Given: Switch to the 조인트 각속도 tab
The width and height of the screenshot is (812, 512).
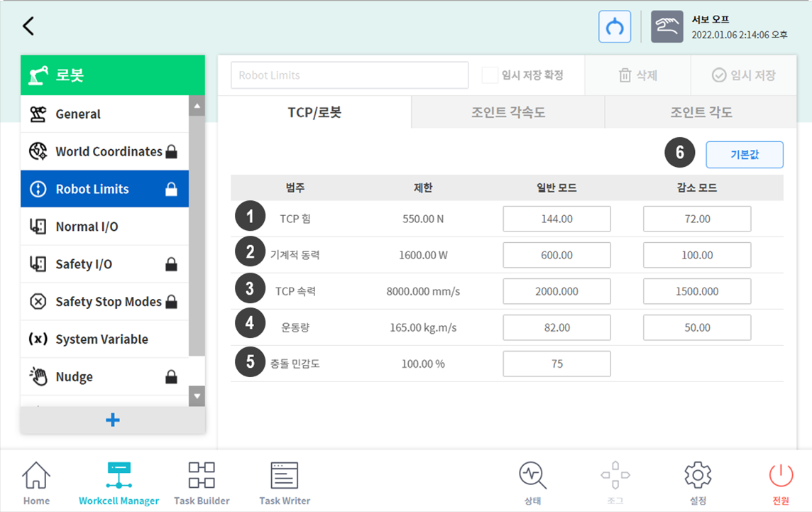Looking at the screenshot, I should pyautogui.click(x=507, y=112).
